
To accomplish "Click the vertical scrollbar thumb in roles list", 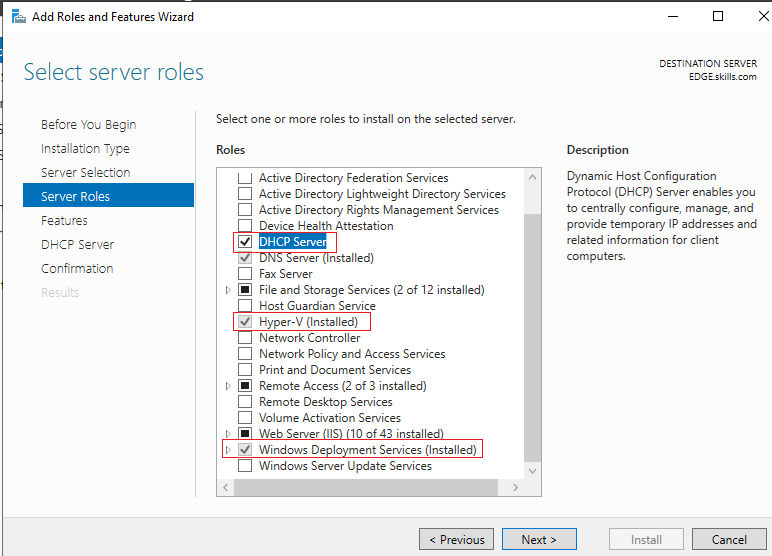I will click(x=532, y=337).
